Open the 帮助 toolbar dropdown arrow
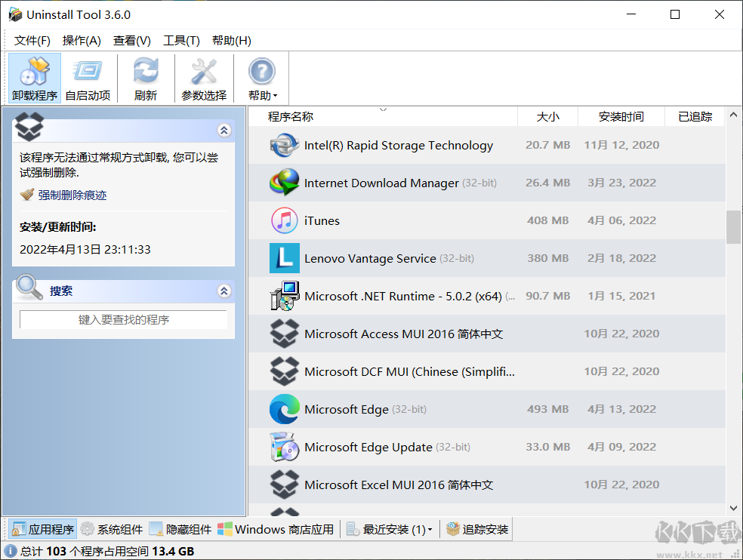743x560 pixels. 275,96
